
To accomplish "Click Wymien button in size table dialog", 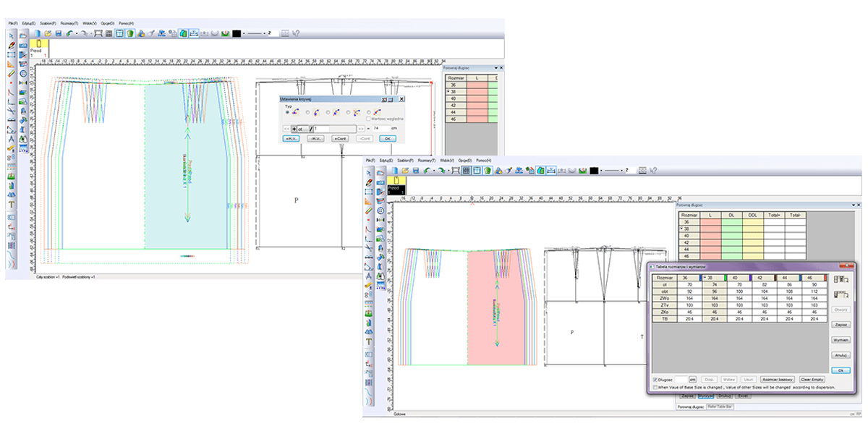I will coord(841,340).
